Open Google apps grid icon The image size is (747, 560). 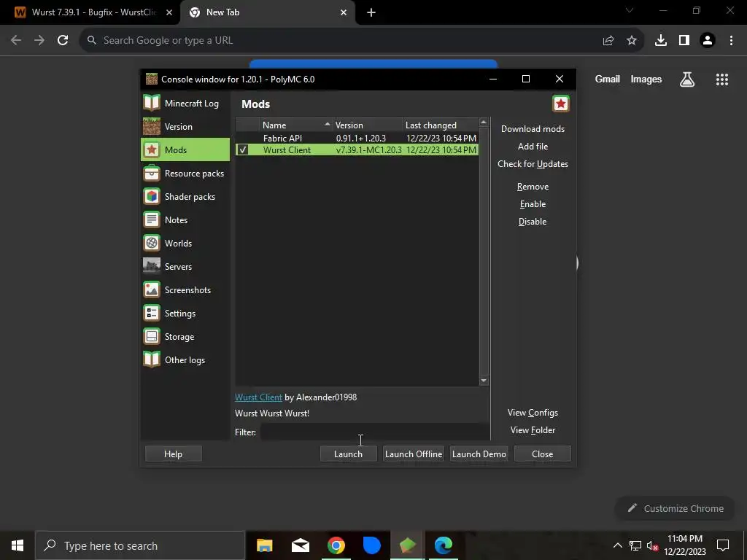click(x=722, y=79)
